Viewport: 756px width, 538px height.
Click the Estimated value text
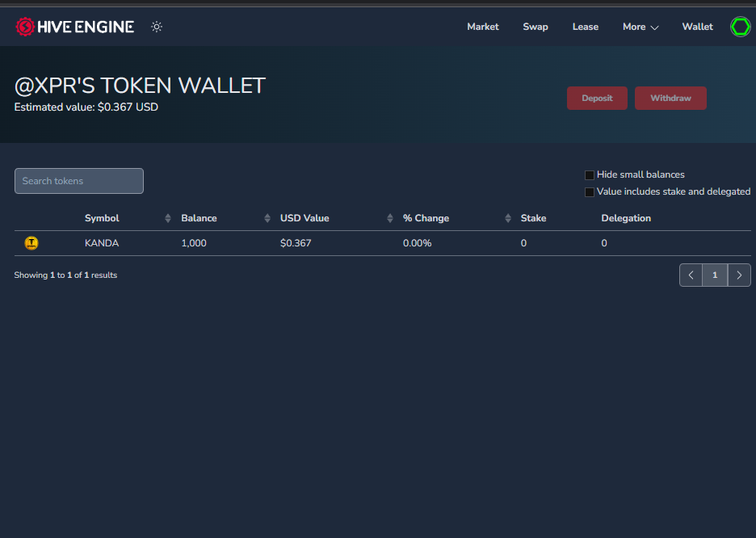pos(86,107)
